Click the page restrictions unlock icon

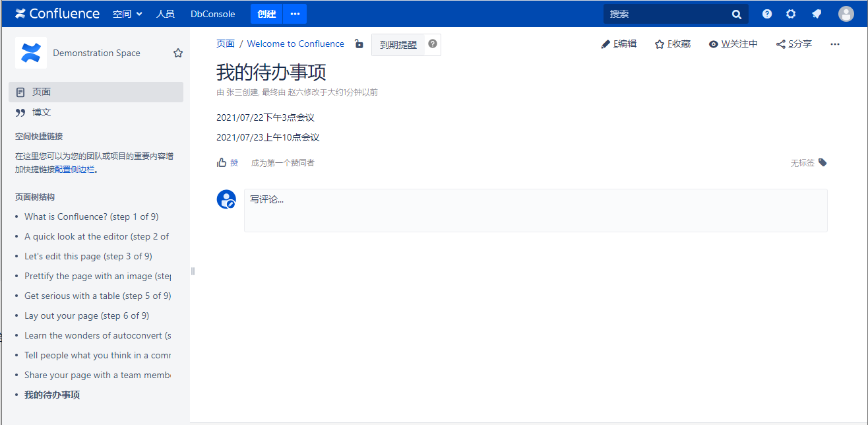(x=359, y=44)
